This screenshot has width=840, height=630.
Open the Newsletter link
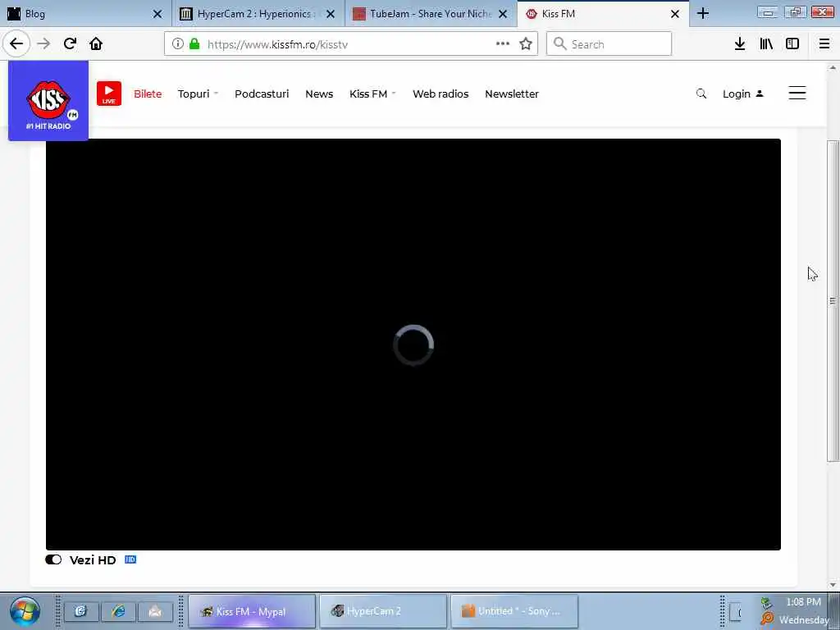click(512, 94)
